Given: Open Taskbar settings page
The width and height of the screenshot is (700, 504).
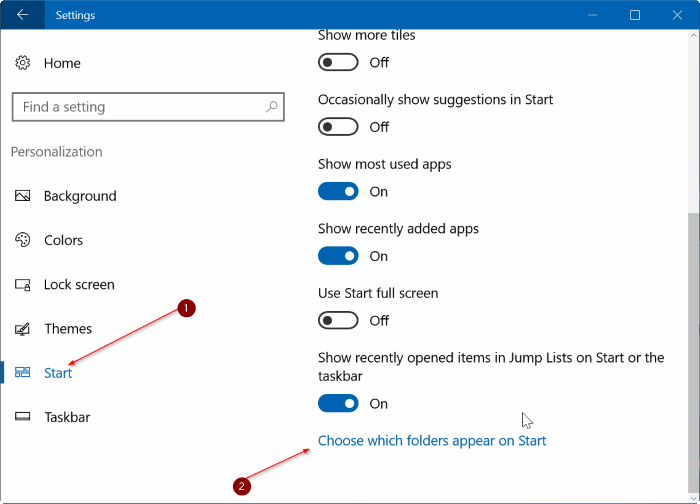Looking at the screenshot, I should click(67, 417).
